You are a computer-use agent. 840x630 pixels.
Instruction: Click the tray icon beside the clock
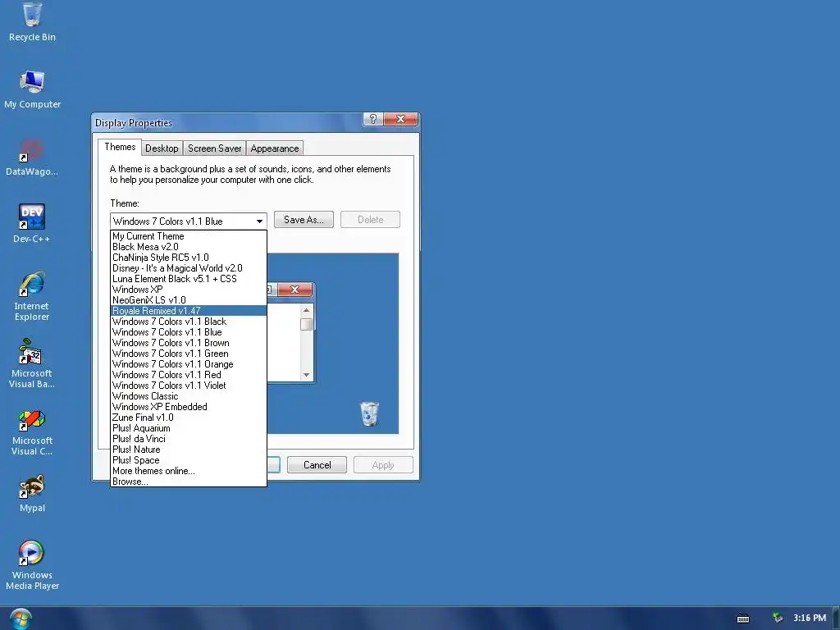coord(778,619)
